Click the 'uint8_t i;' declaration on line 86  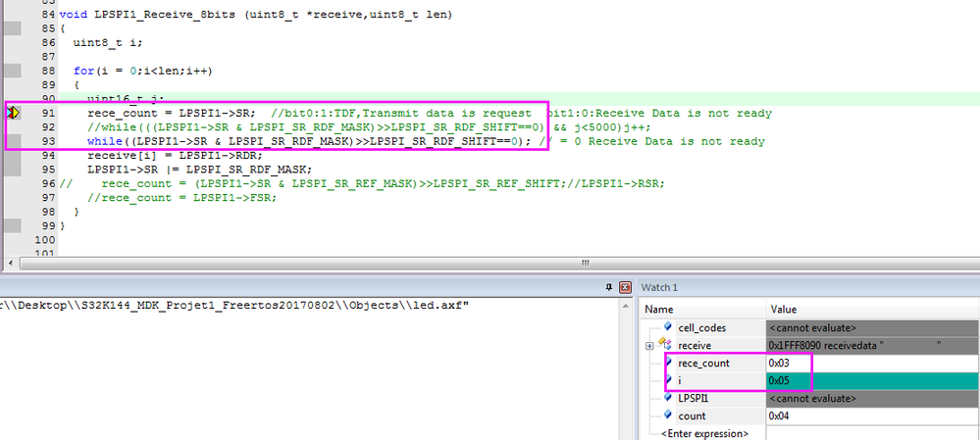click(x=108, y=43)
